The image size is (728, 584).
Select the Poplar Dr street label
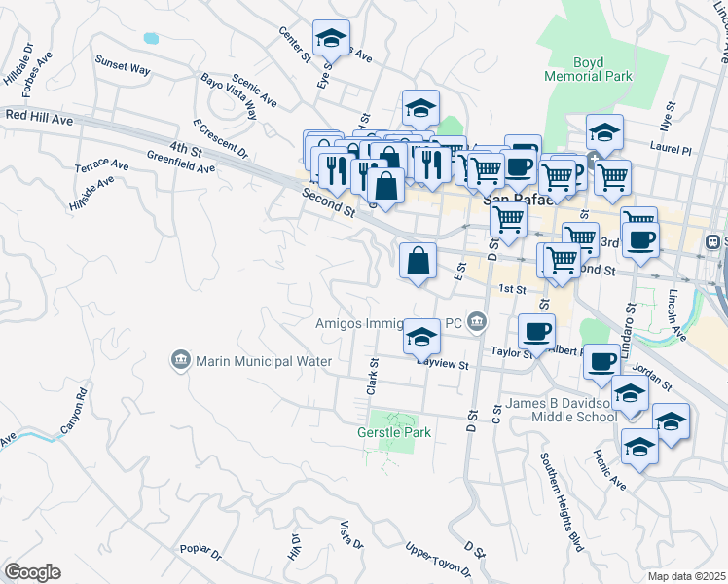pyautogui.click(x=201, y=552)
